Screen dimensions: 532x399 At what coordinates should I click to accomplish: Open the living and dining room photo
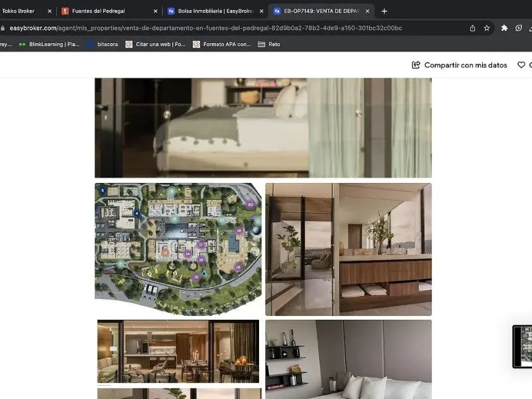click(x=178, y=351)
